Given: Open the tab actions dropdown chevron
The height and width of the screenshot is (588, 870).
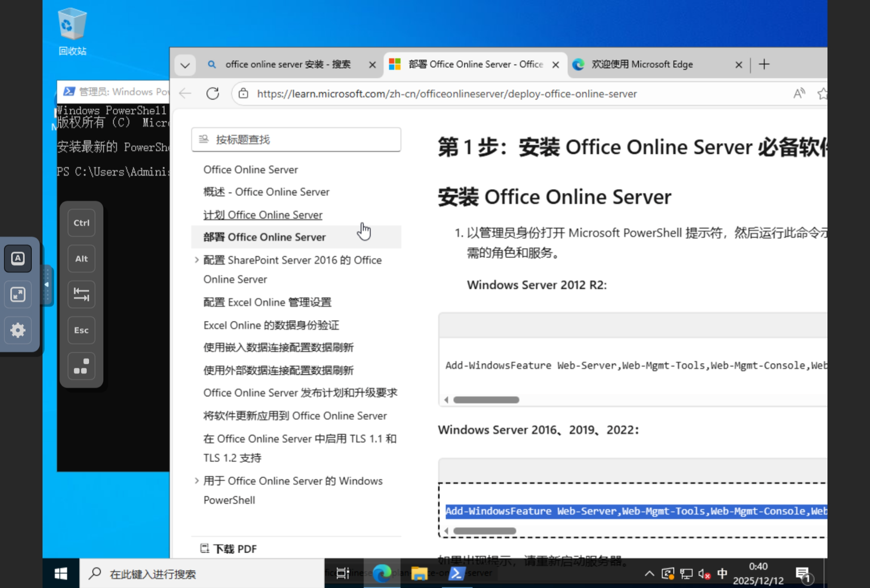Looking at the screenshot, I should click(185, 65).
